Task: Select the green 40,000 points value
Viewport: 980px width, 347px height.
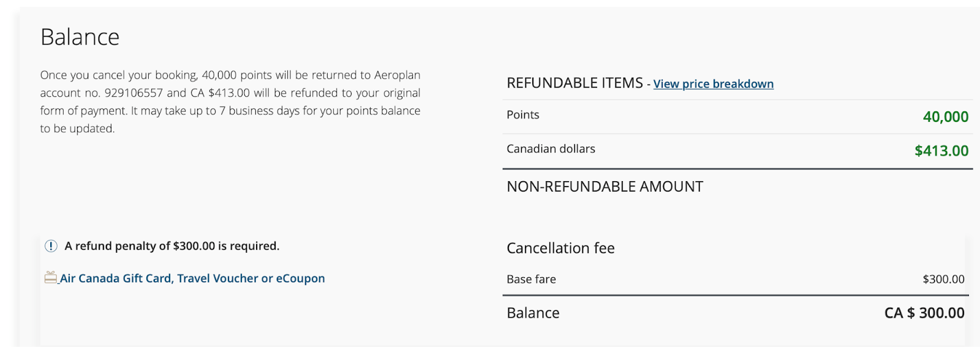Action: click(945, 117)
